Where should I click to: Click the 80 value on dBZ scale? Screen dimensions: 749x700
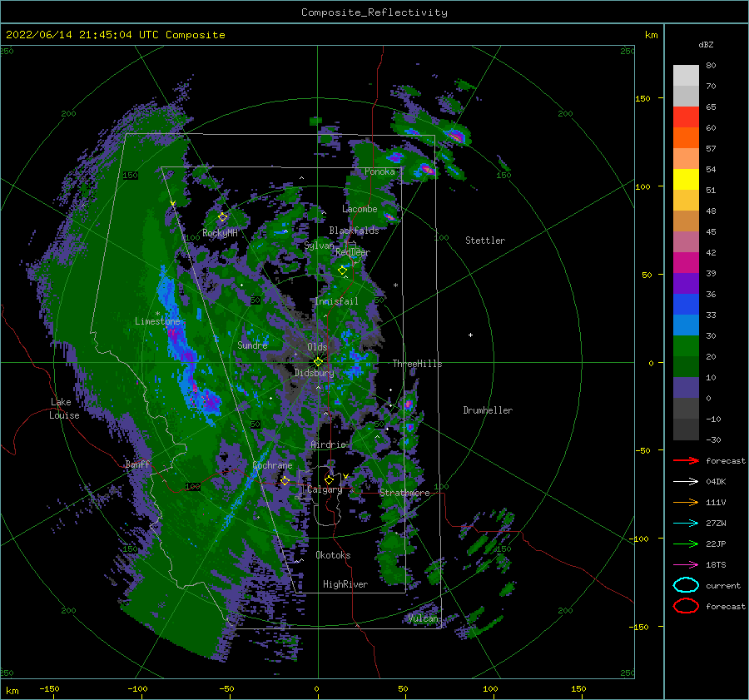(x=711, y=66)
